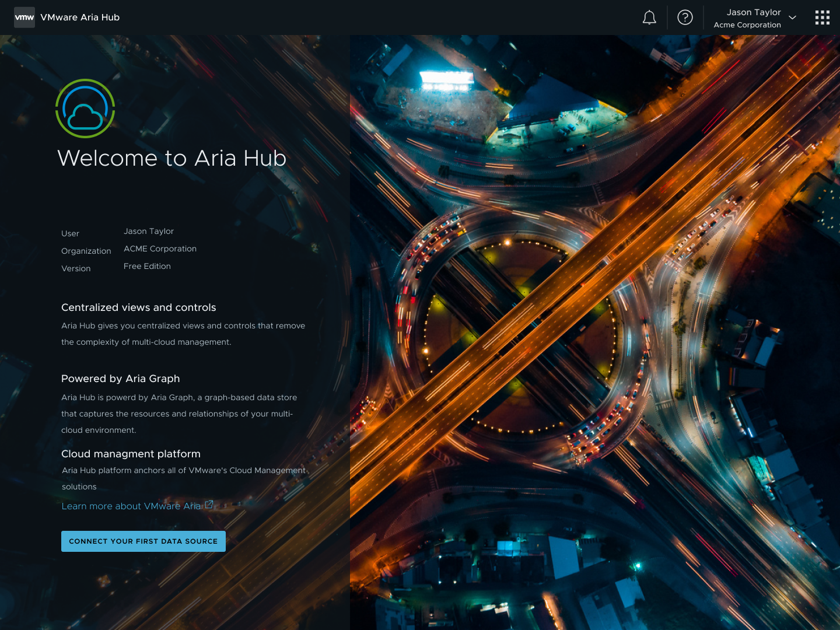Click the VMware vmw logo icon

point(24,17)
